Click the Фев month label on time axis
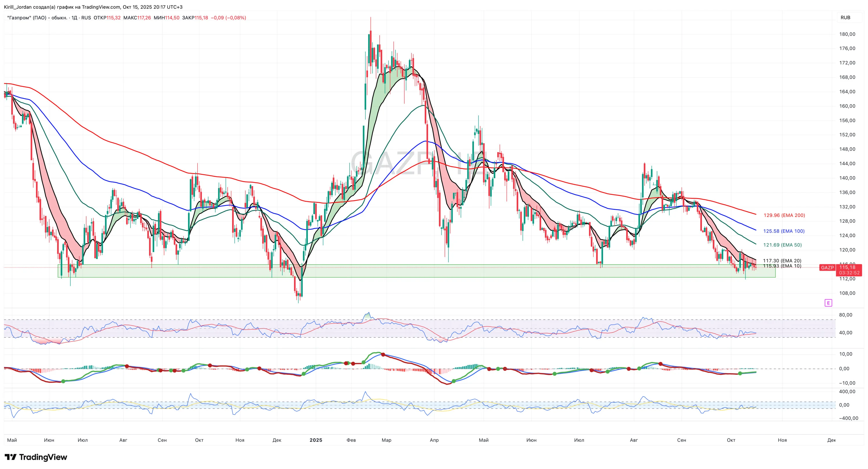 [351, 440]
